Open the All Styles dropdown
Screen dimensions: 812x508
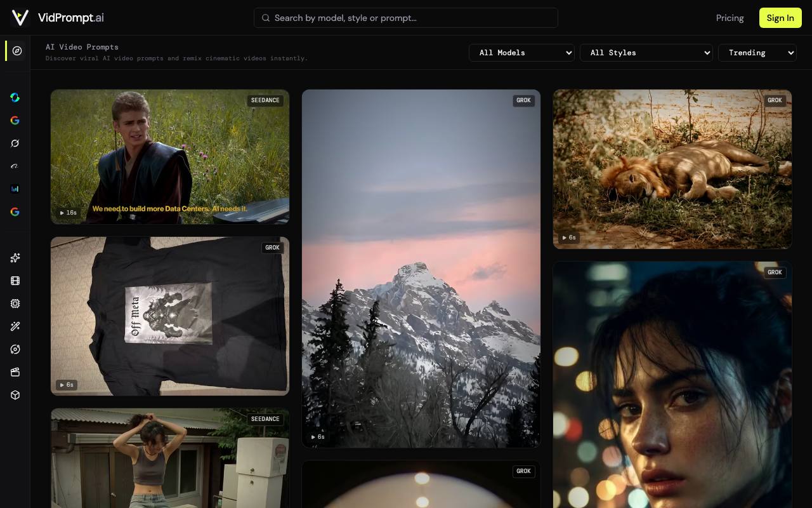point(646,53)
